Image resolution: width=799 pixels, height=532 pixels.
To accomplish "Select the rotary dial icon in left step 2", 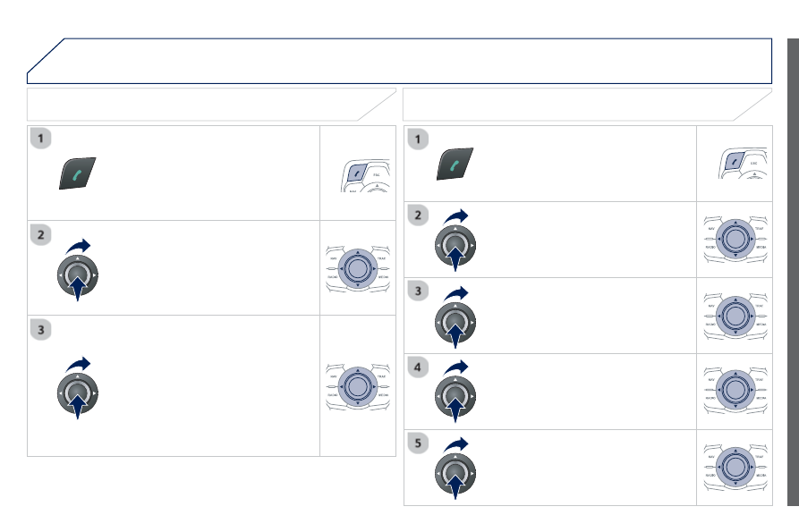I will click(x=78, y=270).
